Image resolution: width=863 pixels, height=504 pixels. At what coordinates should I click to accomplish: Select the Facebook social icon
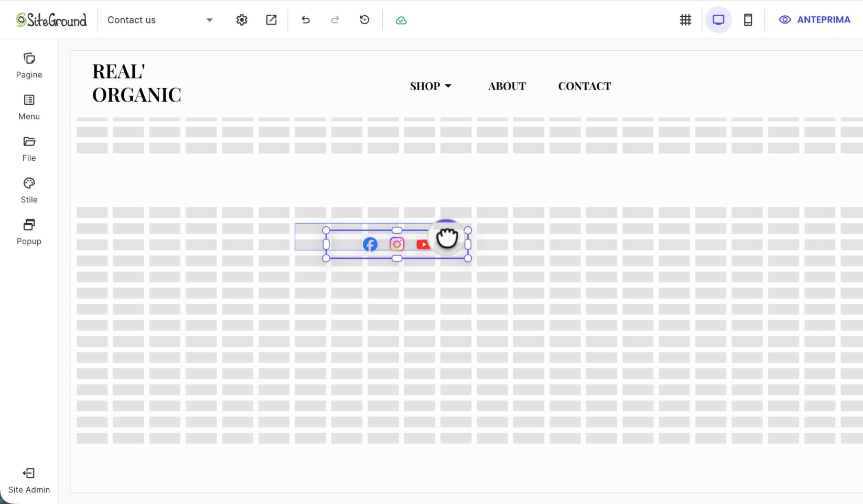(370, 245)
